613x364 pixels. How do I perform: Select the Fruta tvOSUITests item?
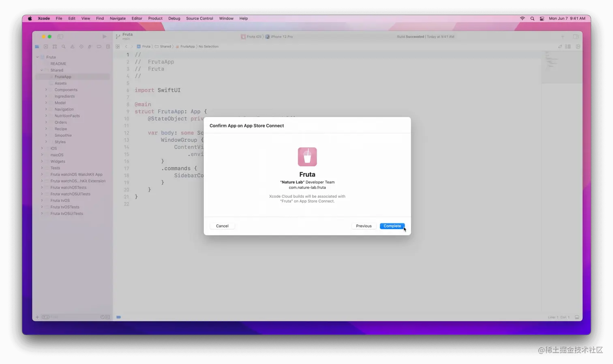pyautogui.click(x=66, y=213)
